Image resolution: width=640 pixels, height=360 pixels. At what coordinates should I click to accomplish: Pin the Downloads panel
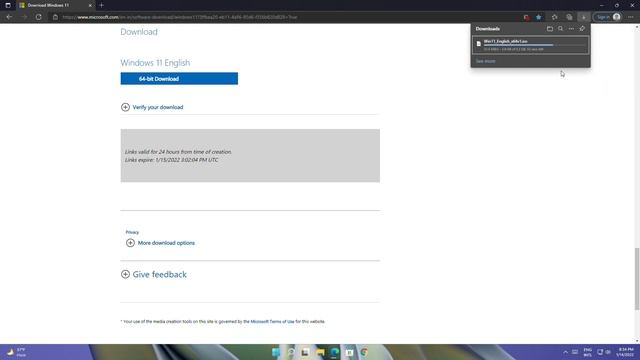click(x=582, y=29)
